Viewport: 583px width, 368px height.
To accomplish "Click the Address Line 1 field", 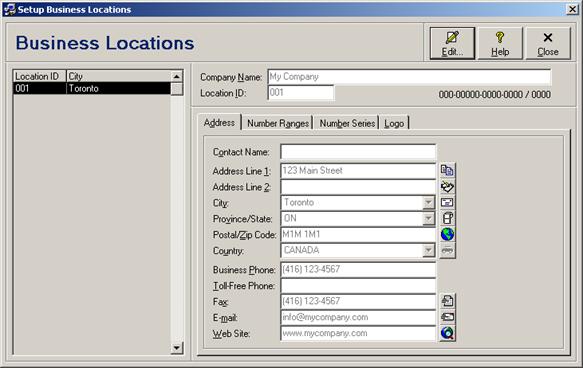I will [358, 171].
